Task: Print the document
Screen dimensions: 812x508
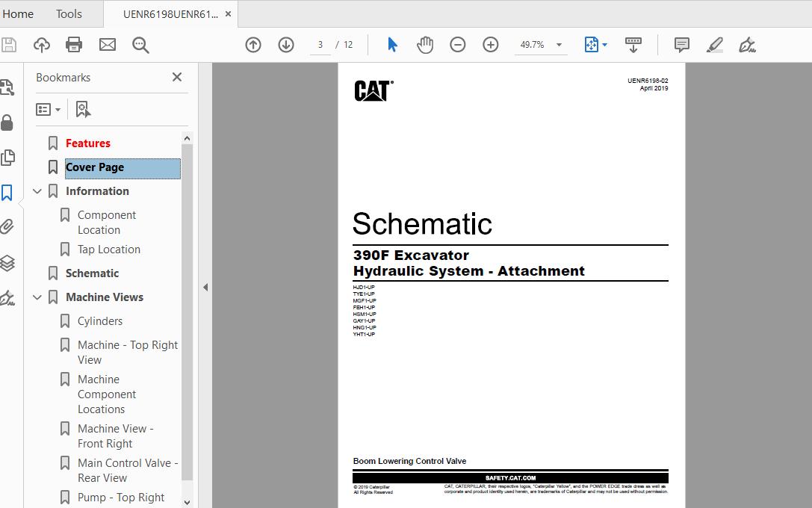Action: point(74,45)
